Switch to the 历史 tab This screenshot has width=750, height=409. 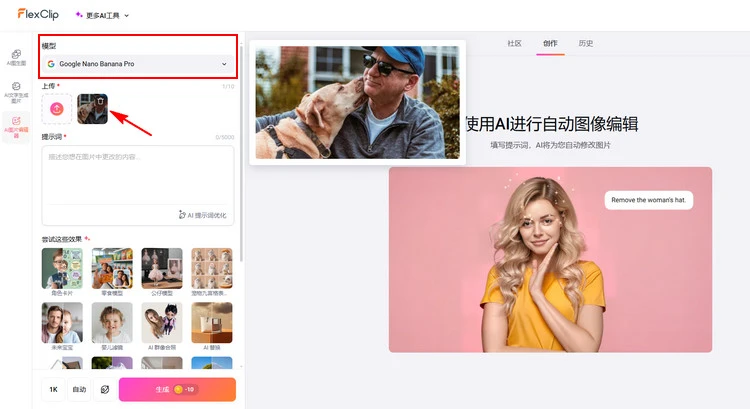click(586, 43)
